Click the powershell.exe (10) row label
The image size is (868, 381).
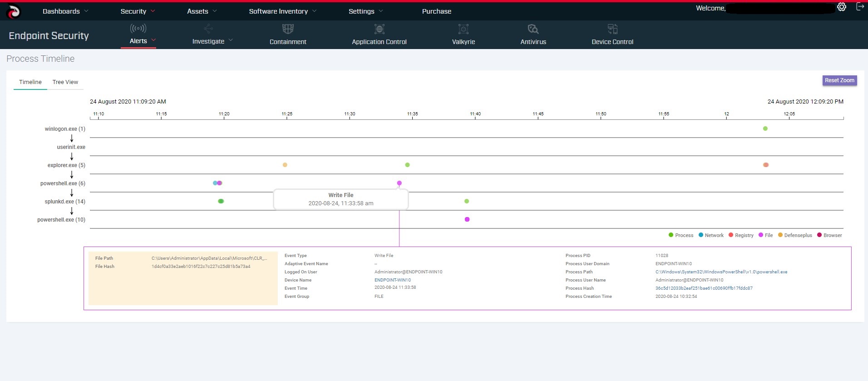point(61,220)
